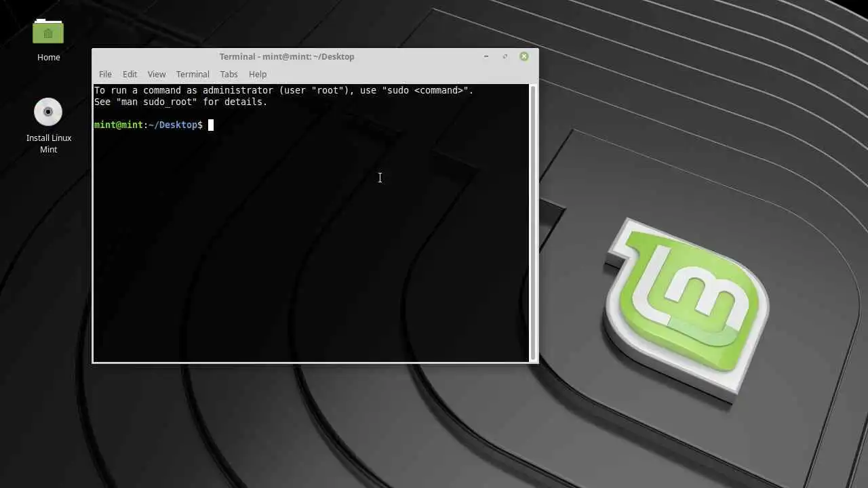This screenshot has width=868, height=488.
Task: Open the Edit menu in Terminal
Action: 130,74
